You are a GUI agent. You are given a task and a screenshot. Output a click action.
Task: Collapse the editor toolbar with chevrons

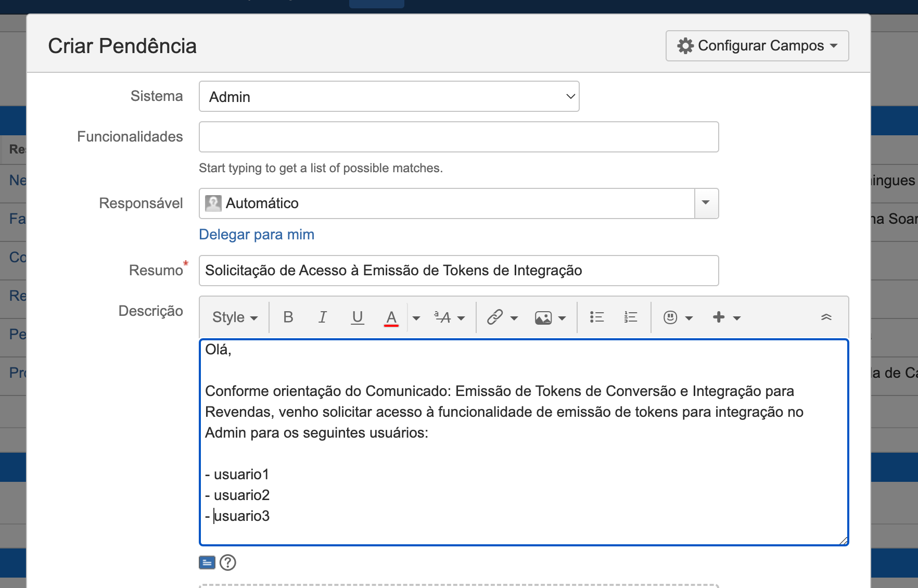(826, 317)
